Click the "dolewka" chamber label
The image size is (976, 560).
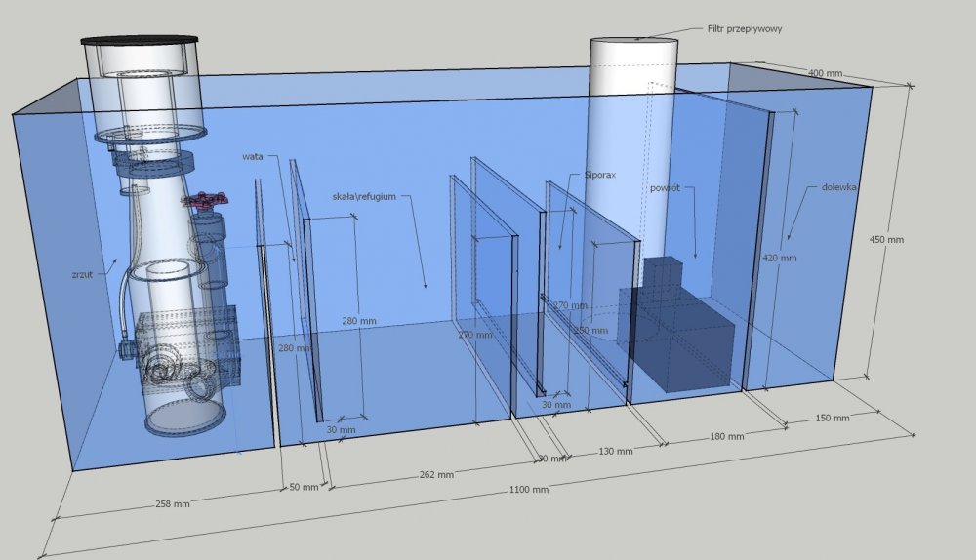(x=838, y=187)
